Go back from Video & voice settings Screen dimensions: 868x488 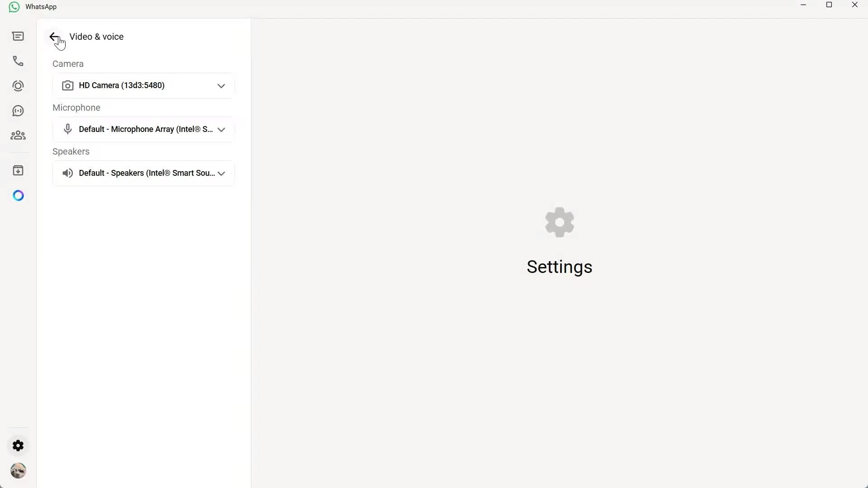tap(54, 37)
